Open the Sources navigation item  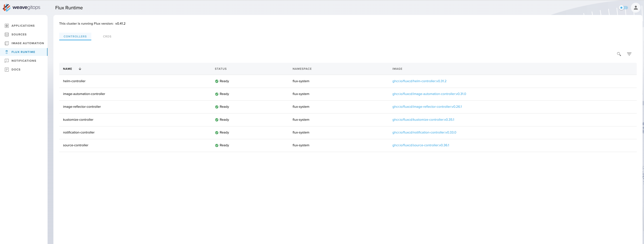tap(19, 34)
